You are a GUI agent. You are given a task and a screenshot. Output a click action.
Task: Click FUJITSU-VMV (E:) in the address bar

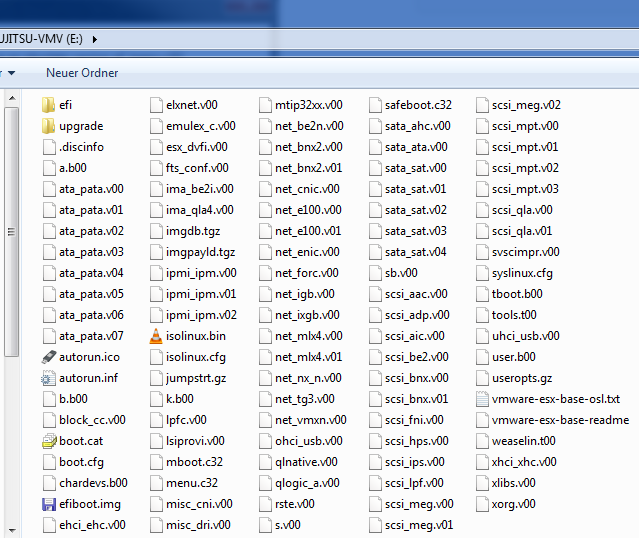point(41,39)
